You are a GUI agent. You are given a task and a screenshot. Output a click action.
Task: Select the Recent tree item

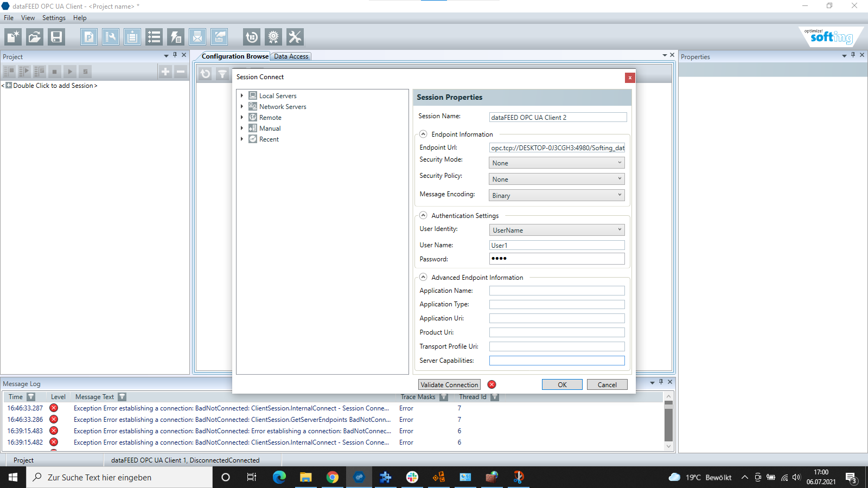(x=269, y=139)
